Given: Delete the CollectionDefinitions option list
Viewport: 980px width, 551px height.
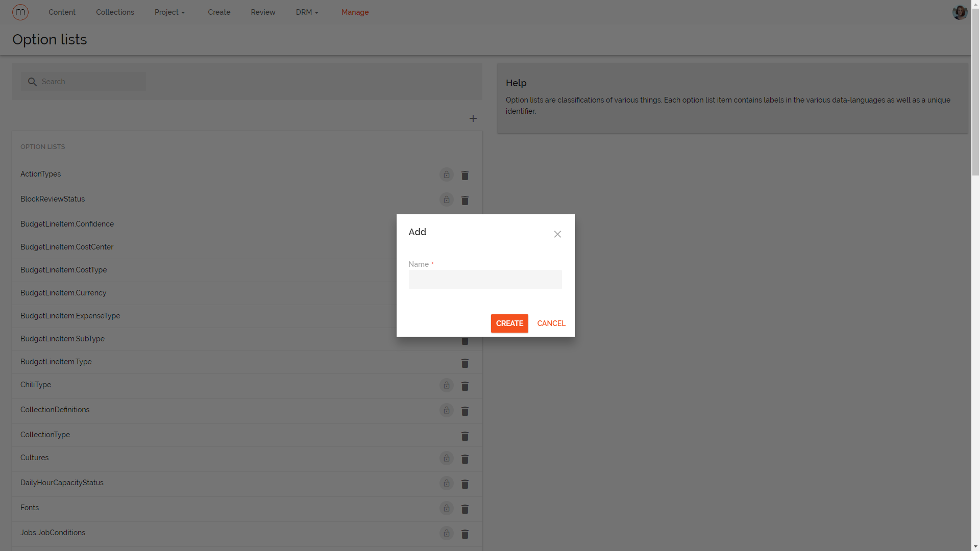Looking at the screenshot, I should (465, 411).
